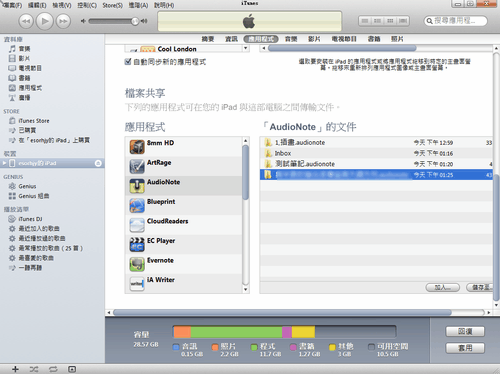Click the horizontal scrollbar of the sync pane
The image size is (500, 374).
282,313
